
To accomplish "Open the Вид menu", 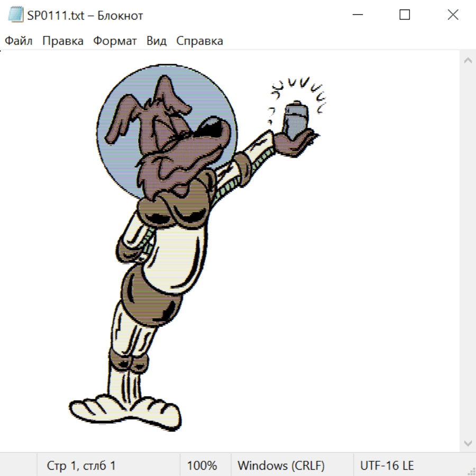I will tap(157, 41).
